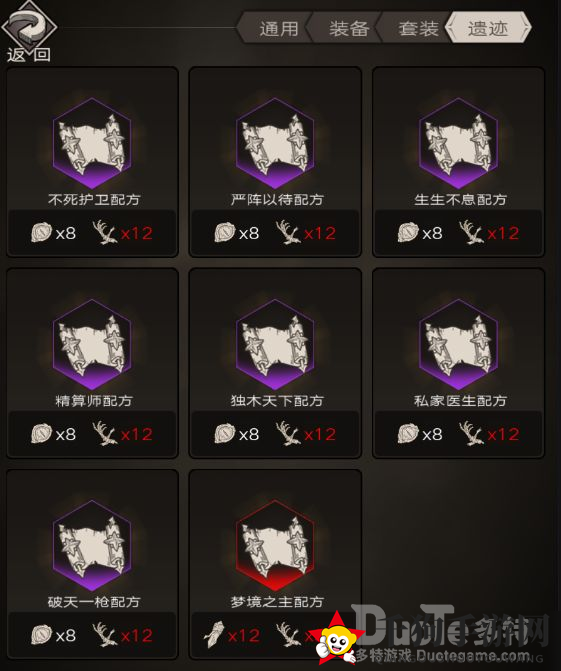Tap the material cost bar of 独木天下配方

point(275,434)
